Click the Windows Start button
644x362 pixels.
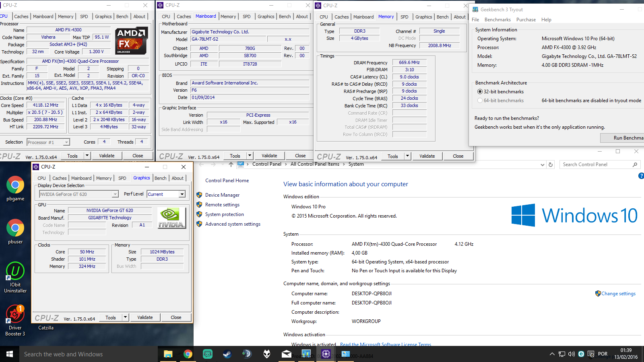[10, 354]
